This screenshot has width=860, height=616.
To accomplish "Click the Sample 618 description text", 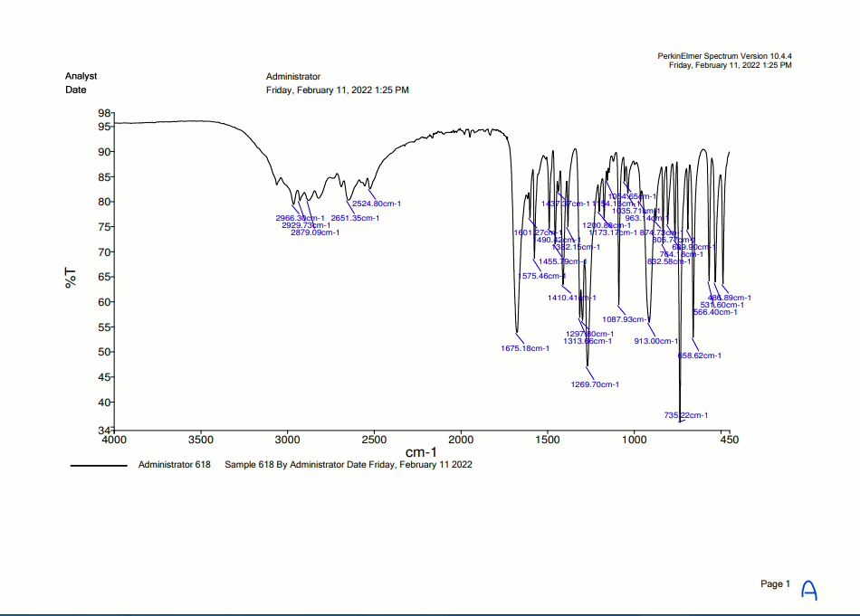I will (349, 465).
